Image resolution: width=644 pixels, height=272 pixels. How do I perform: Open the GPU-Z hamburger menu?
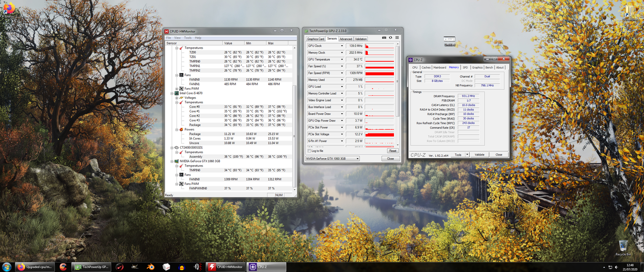coord(397,37)
